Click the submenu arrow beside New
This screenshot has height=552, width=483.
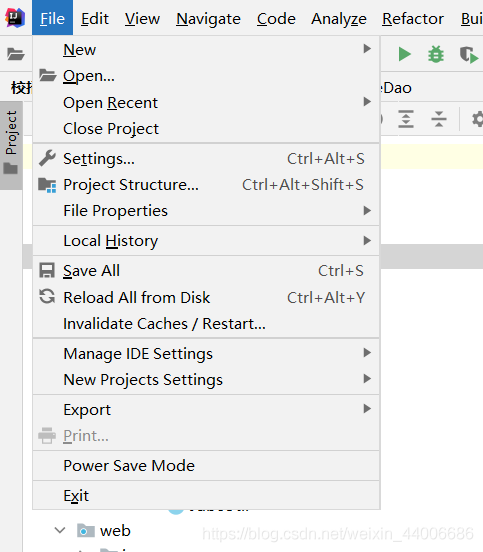click(367, 48)
